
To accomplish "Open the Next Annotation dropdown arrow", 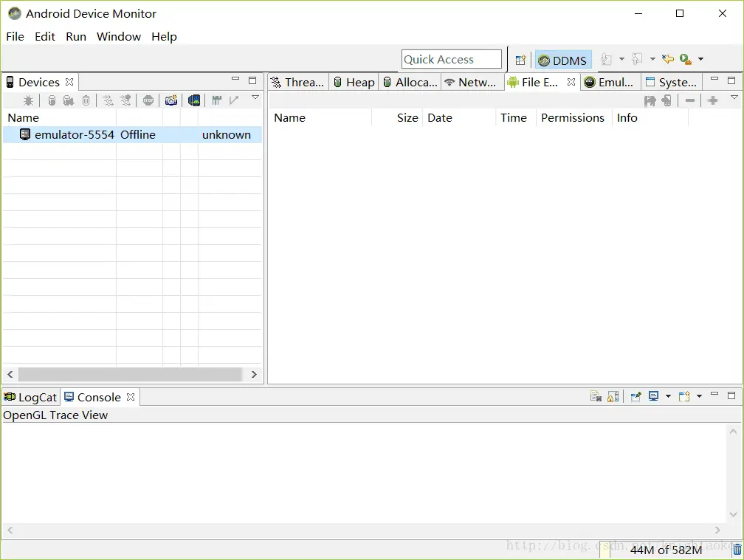I will coord(621,59).
